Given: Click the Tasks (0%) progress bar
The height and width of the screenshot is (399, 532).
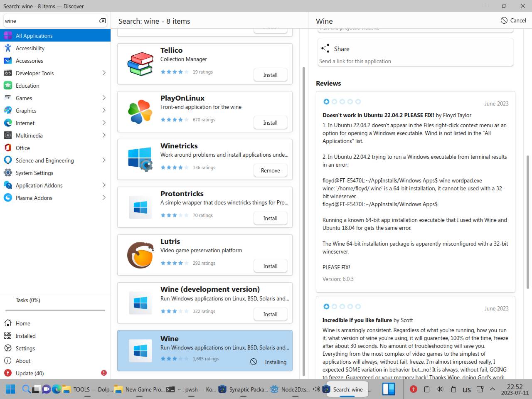Looking at the screenshot, I should [55, 310].
